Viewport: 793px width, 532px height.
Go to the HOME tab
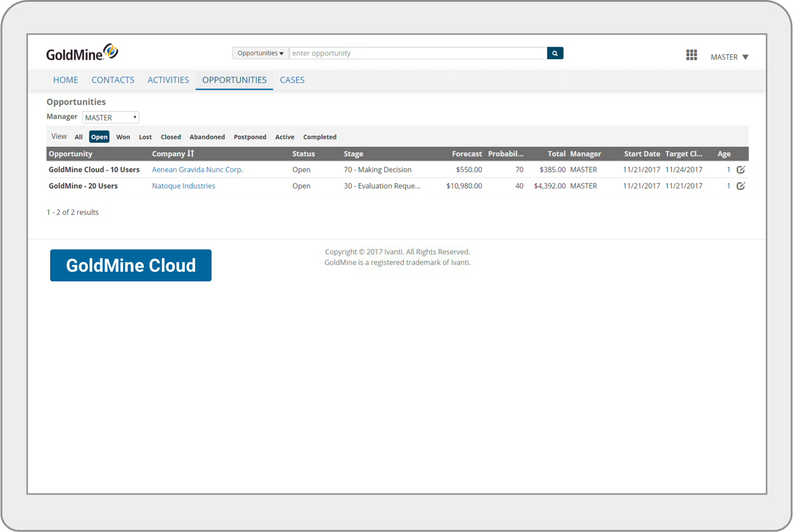pos(65,80)
